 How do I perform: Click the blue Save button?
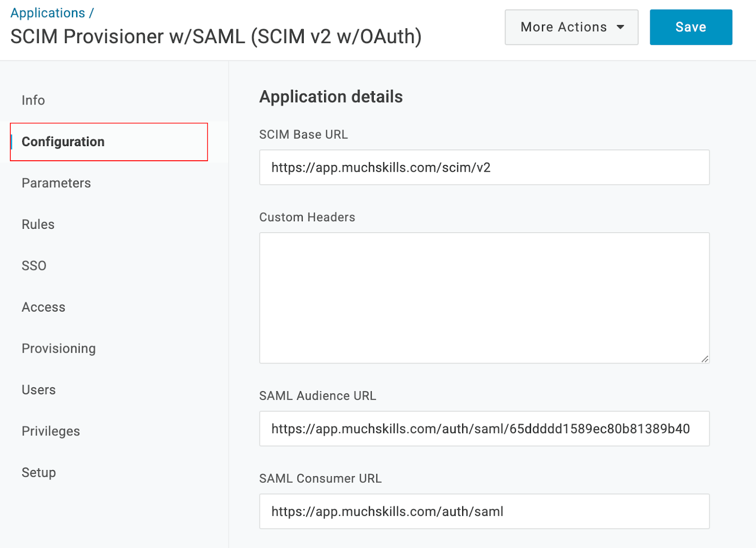coord(691,27)
